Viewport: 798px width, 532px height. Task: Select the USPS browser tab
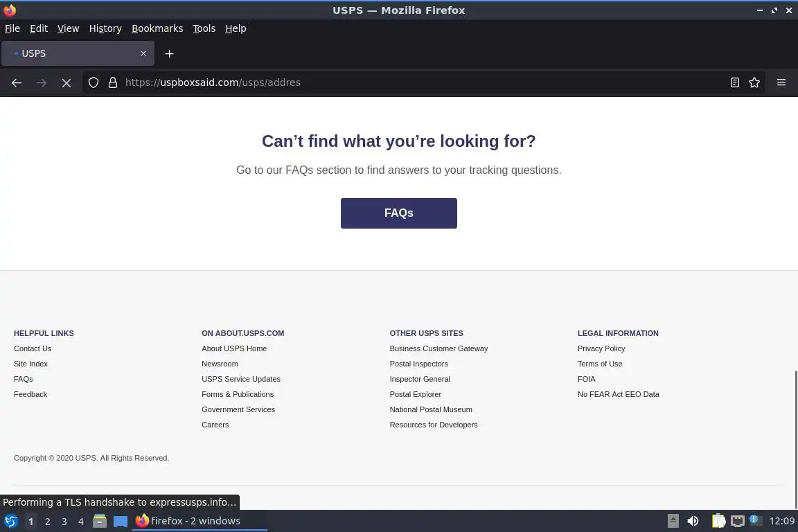(x=78, y=53)
